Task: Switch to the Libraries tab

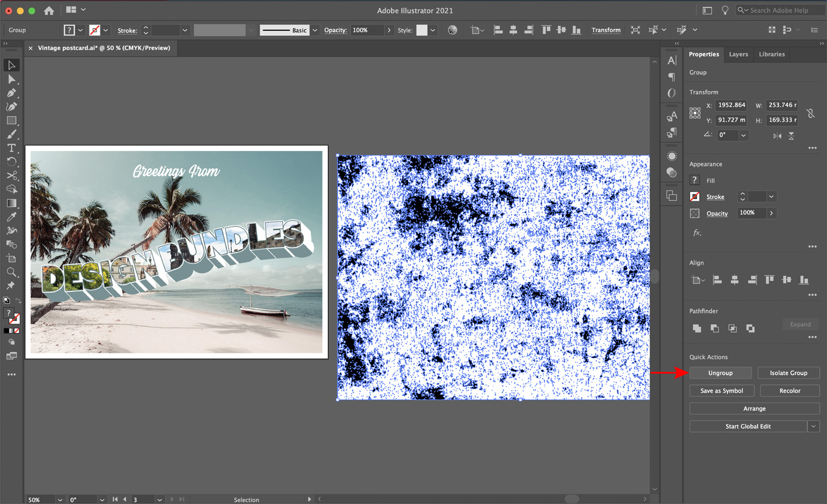Action: (x=771, y=54)
